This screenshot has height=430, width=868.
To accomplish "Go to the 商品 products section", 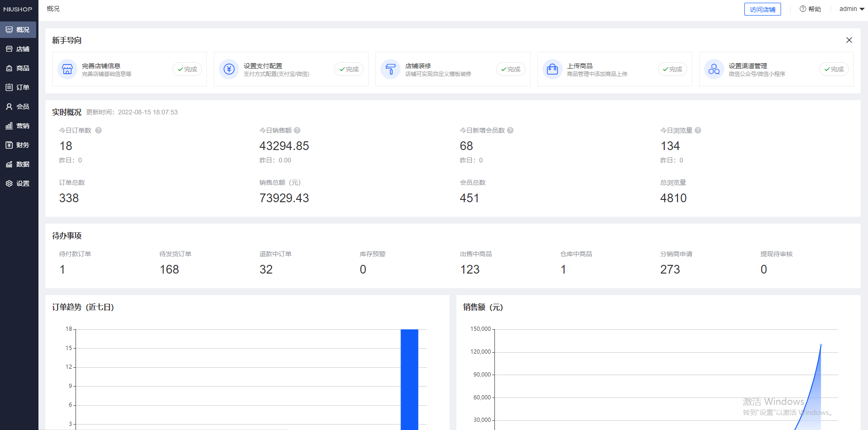I will tap(18, 68).
